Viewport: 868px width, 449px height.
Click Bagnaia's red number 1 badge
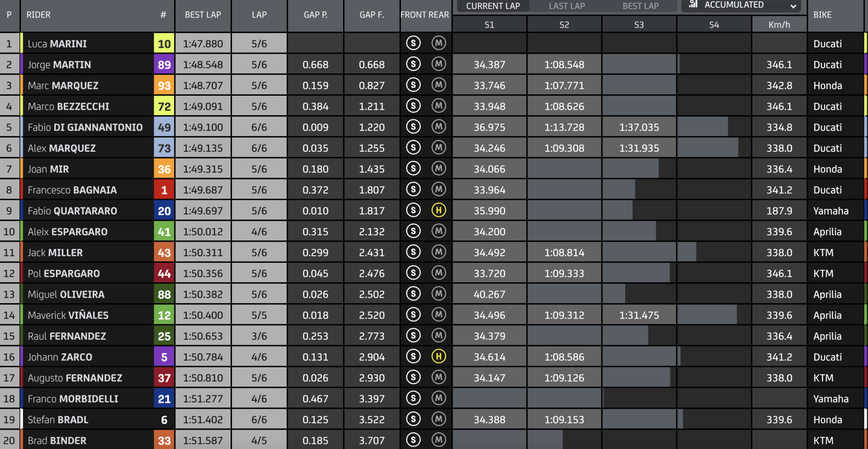point(164,190)
